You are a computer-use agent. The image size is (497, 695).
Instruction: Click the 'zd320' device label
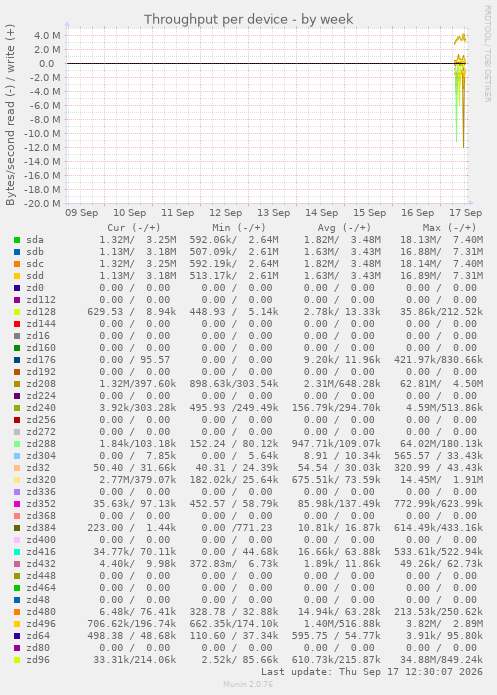pos(41,480)
